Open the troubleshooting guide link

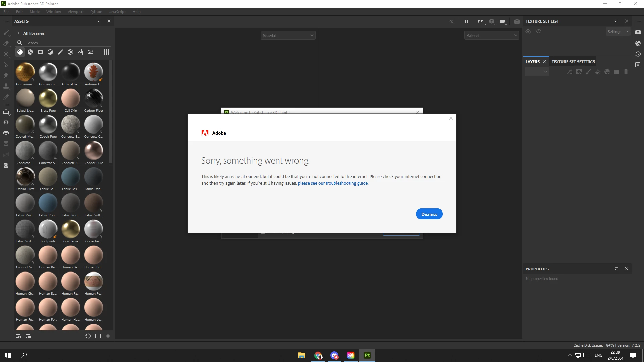point(333,183)
